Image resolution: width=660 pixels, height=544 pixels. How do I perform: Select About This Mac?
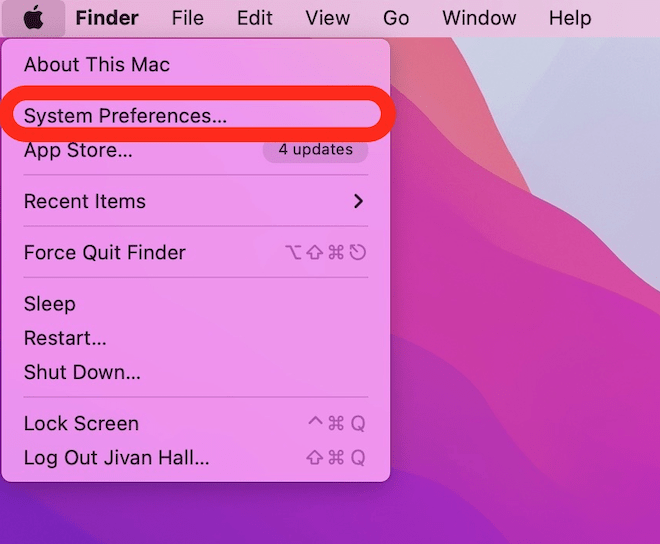(x=97, y=65)
